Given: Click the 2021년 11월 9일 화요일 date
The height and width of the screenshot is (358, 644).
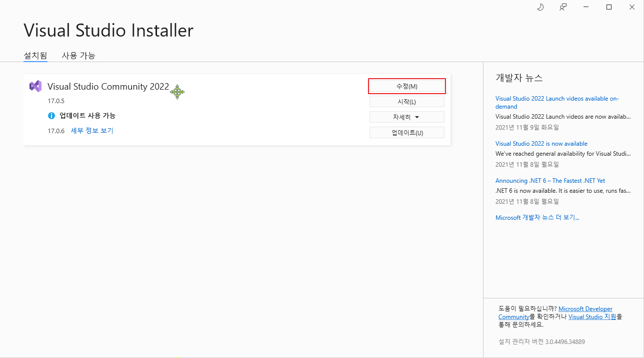Looking at the screenshot, I should point(527,127).
